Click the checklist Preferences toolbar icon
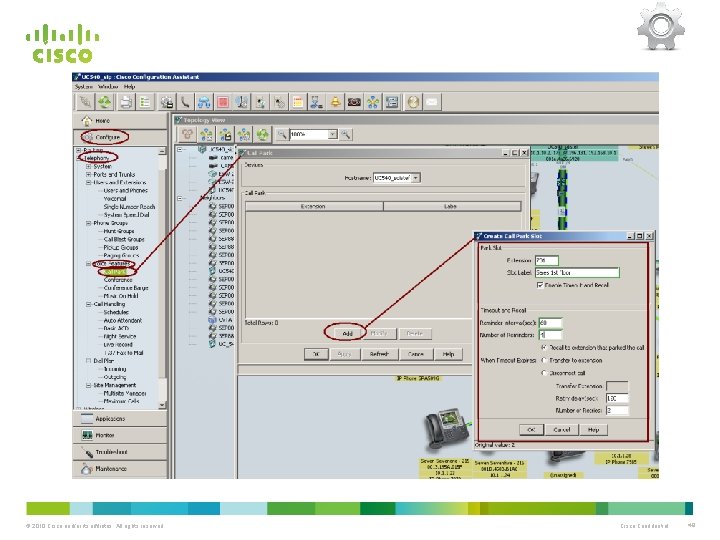 click(145, 102)
